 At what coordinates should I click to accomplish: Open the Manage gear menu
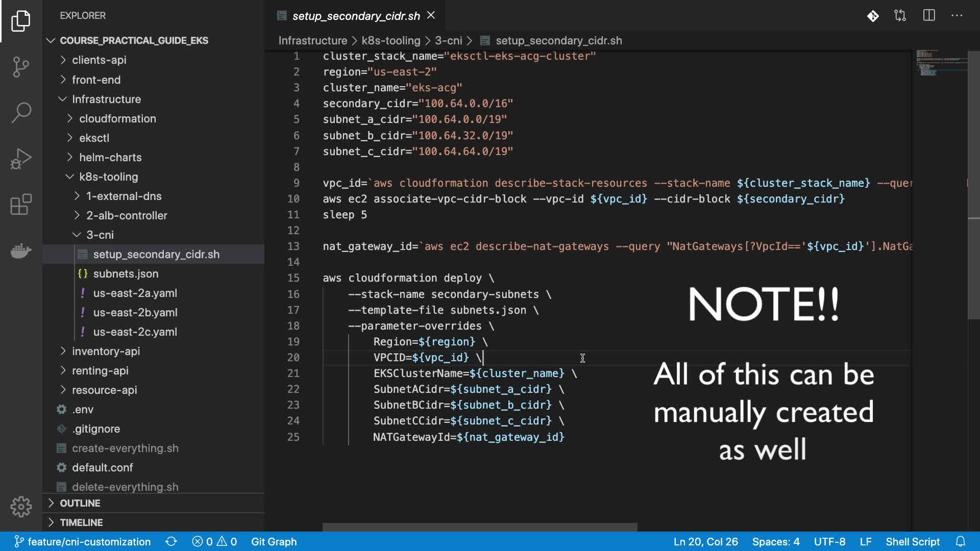tap(21, 507)
